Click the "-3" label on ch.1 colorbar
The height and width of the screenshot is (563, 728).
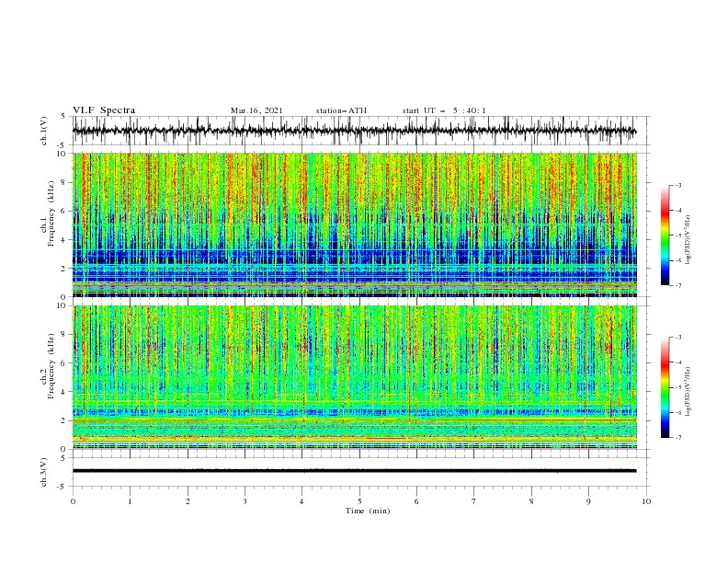pyautogui.click(x=678, y=185)
